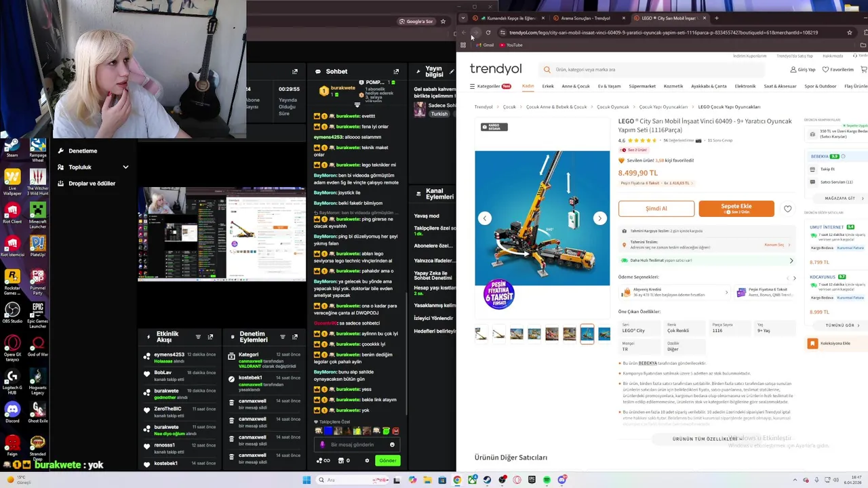Viewport: 868px width, 488px height.
Task: Open the Epic Games Launcher desktop shortcut
Action: 38,314
